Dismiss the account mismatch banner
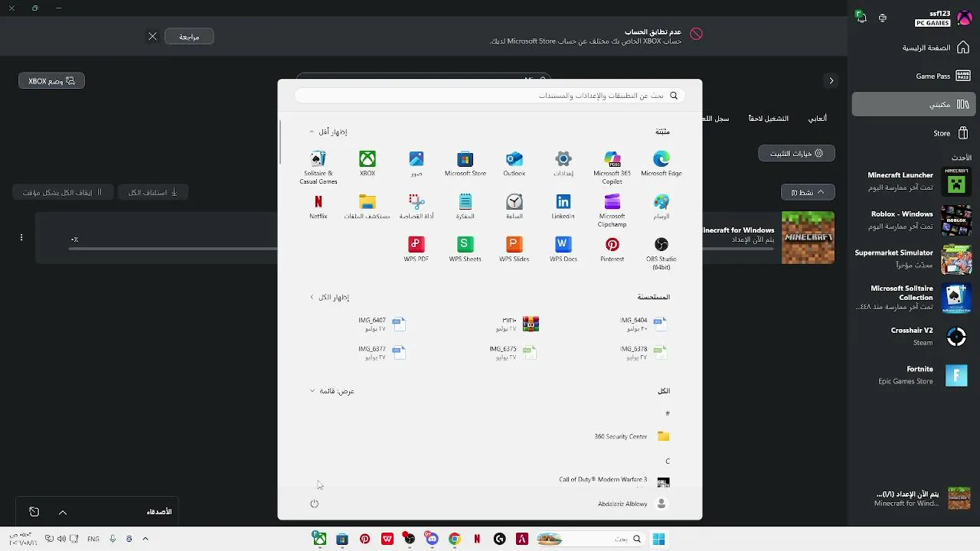The image size is (980, 551). 152,37
